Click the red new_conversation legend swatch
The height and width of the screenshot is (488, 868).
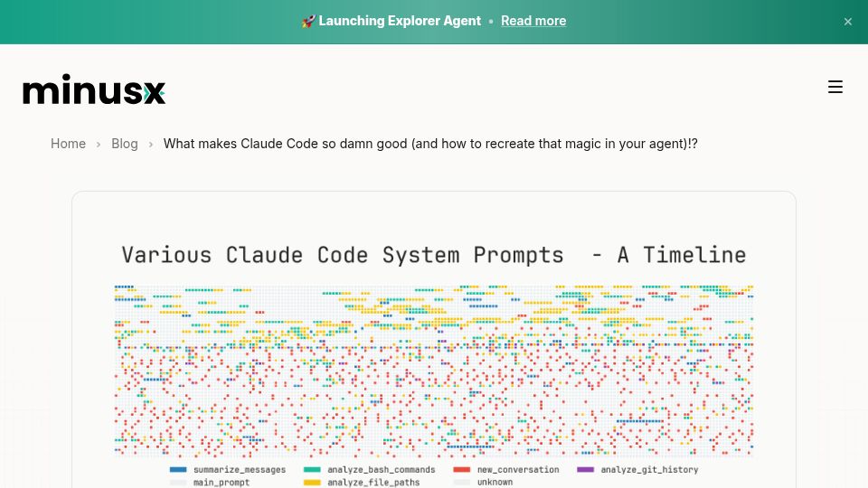[x=462, y=470]
